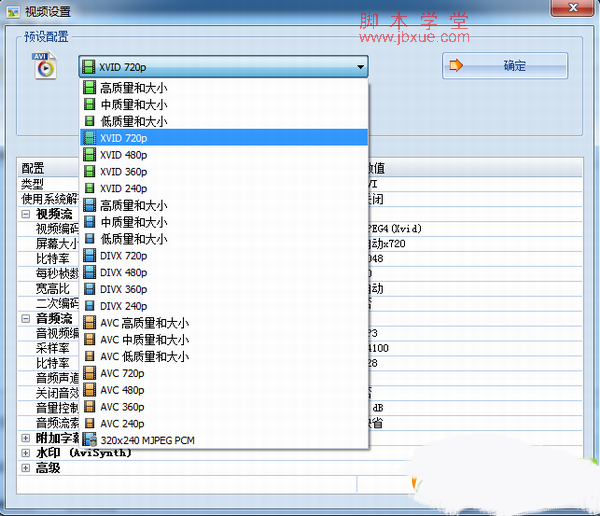Click the green film icon beside XVID 480p
The width and height of the screenshot is (600, 516).
[89, 155]
